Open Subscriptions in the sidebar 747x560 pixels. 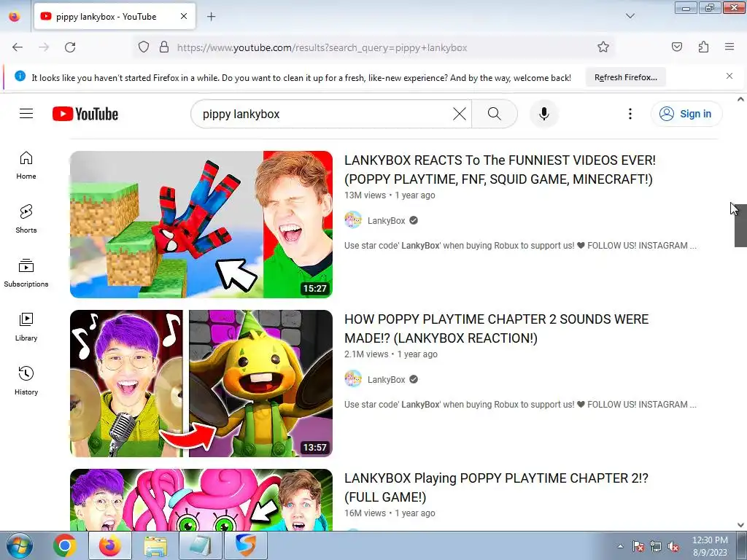coord(26,273)
